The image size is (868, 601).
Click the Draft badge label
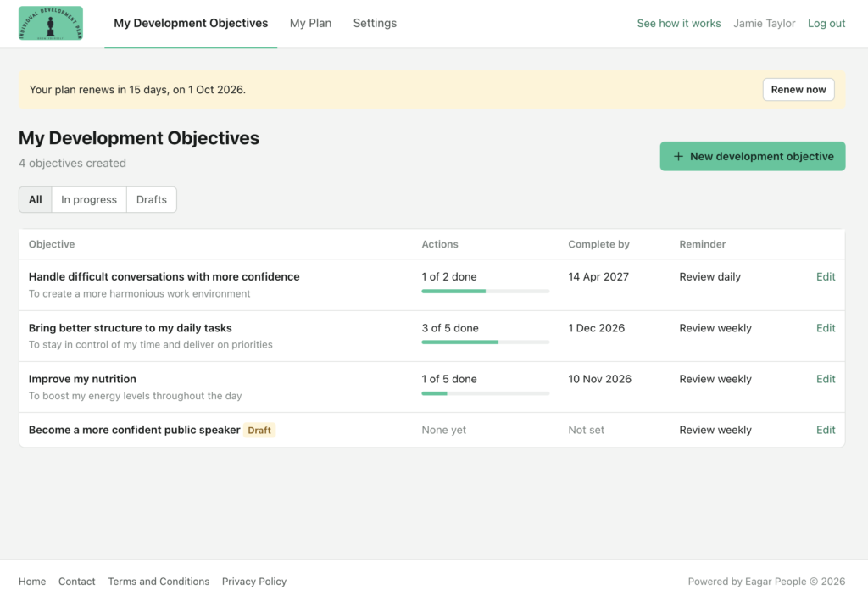(x=259, y=431)
